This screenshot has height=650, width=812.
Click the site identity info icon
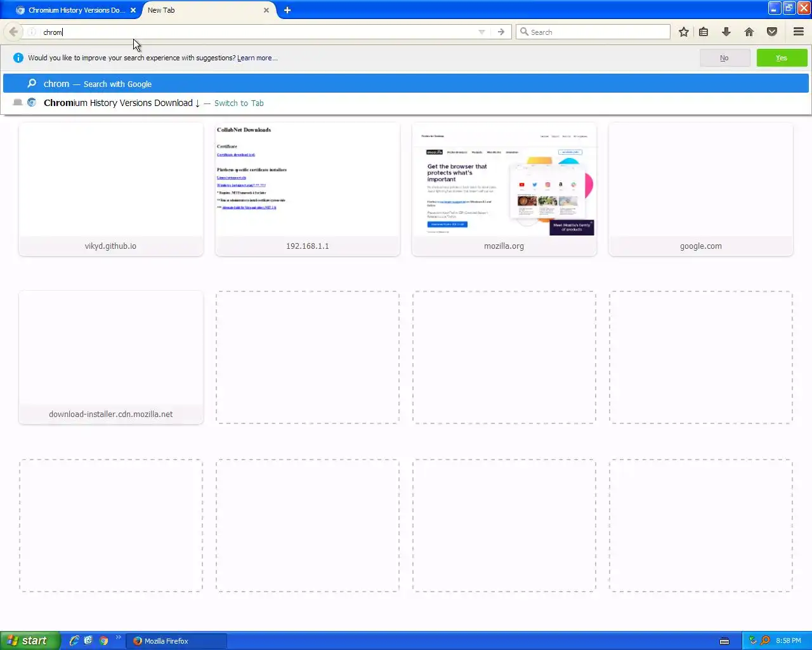32,32
